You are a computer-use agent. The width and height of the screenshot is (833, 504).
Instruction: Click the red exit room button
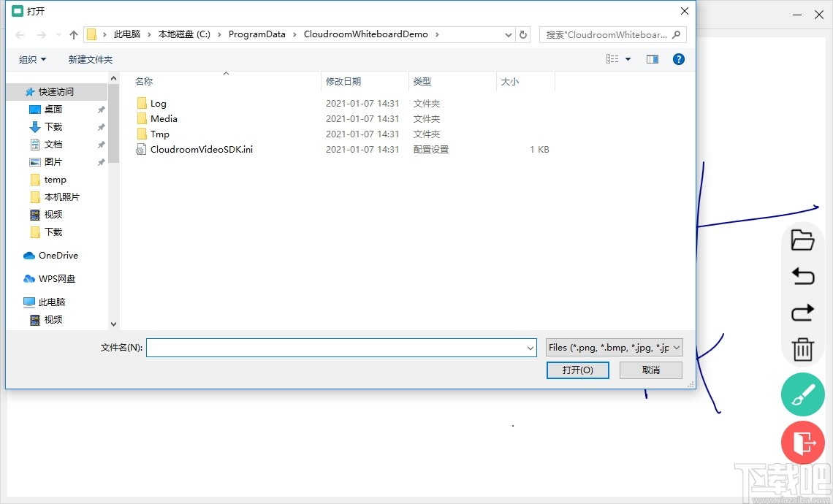[803, 442]
